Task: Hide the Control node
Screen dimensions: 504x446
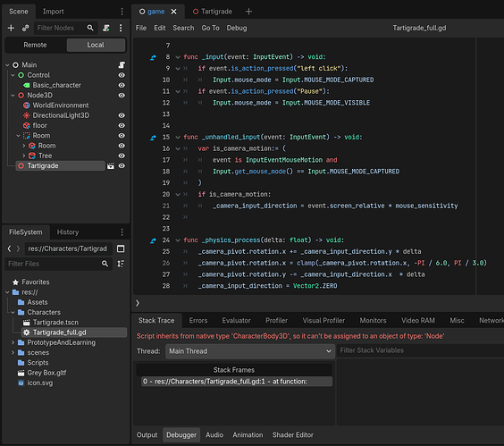Action: 122,75
